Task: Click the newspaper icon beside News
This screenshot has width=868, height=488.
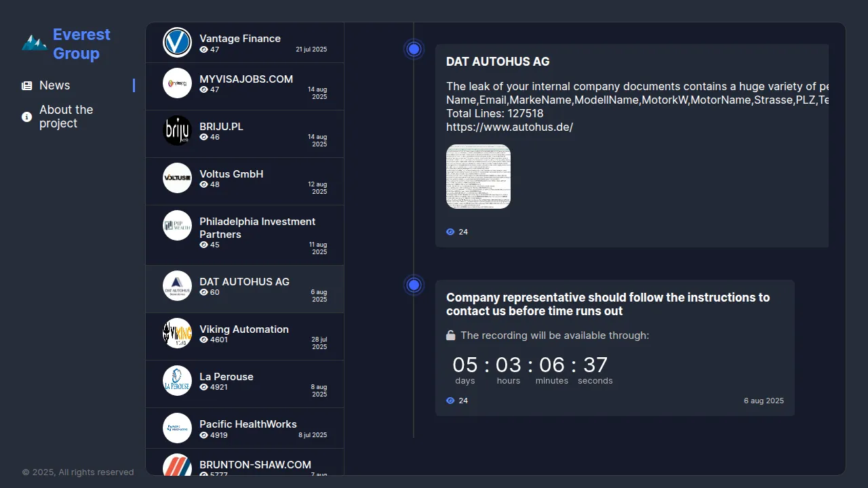Action: point(27,86)
